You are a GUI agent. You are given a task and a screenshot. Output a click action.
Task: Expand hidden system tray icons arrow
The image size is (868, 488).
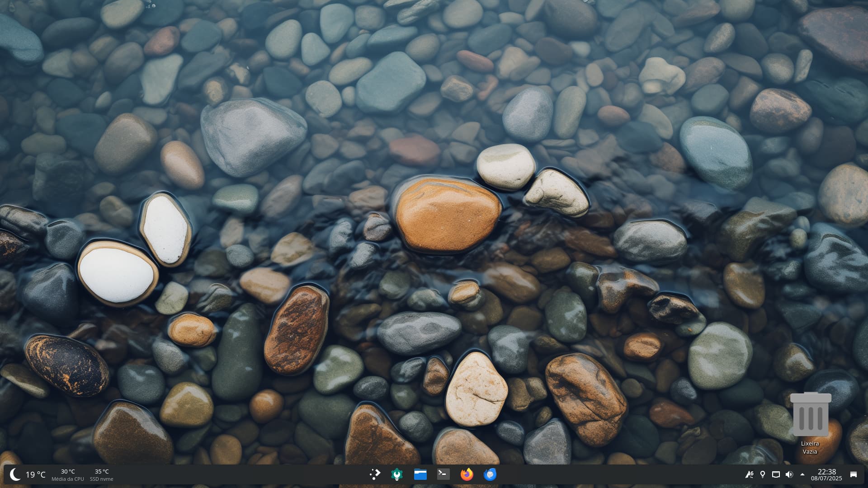click(802, 474)
